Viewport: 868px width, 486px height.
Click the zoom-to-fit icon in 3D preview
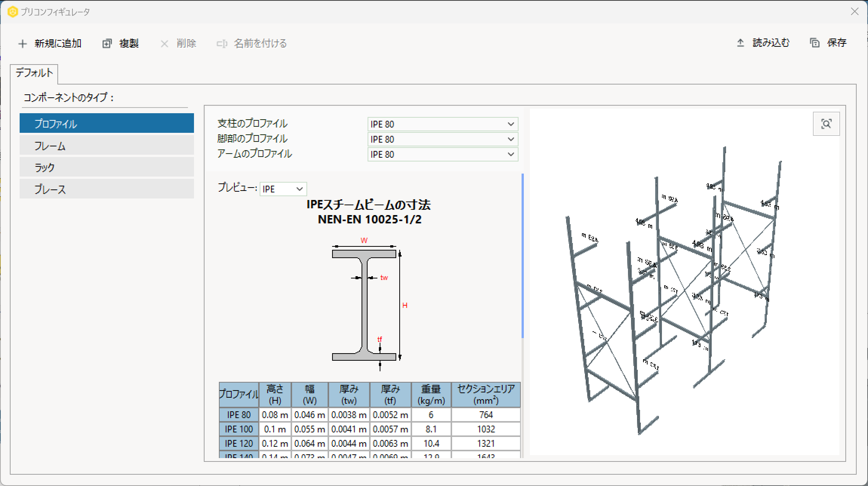coord(826,124)
